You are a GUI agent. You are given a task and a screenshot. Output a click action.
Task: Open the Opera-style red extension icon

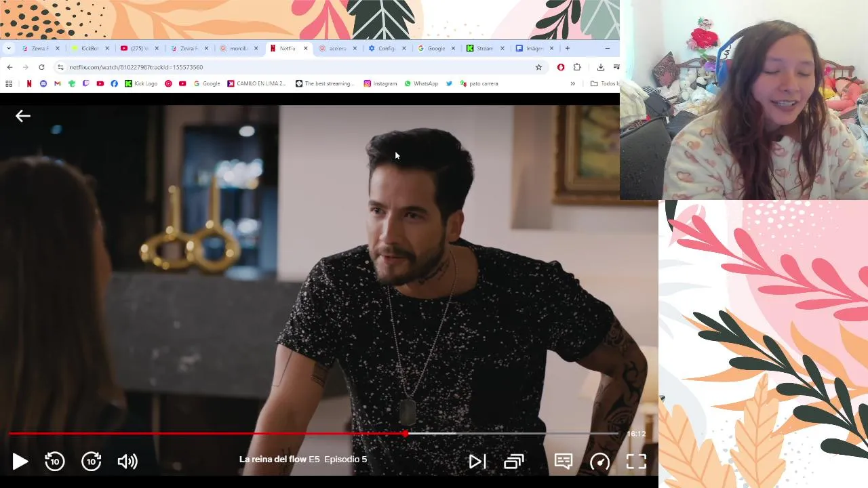561,67
